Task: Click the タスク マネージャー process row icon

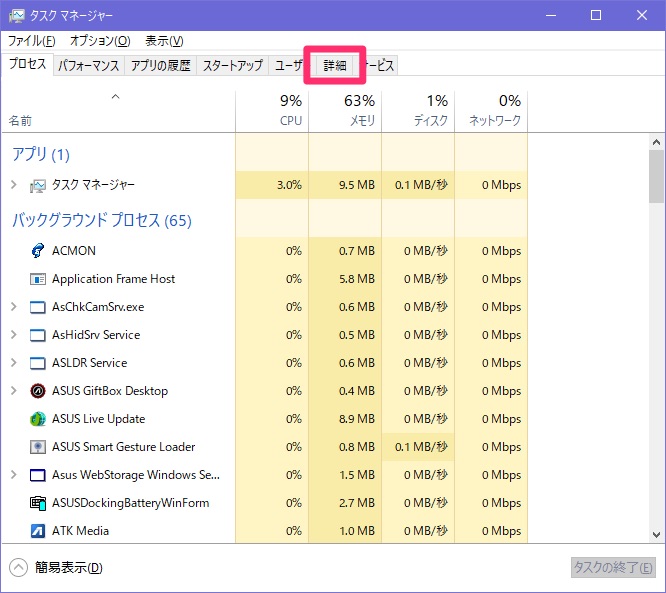Action: [37, 186]
